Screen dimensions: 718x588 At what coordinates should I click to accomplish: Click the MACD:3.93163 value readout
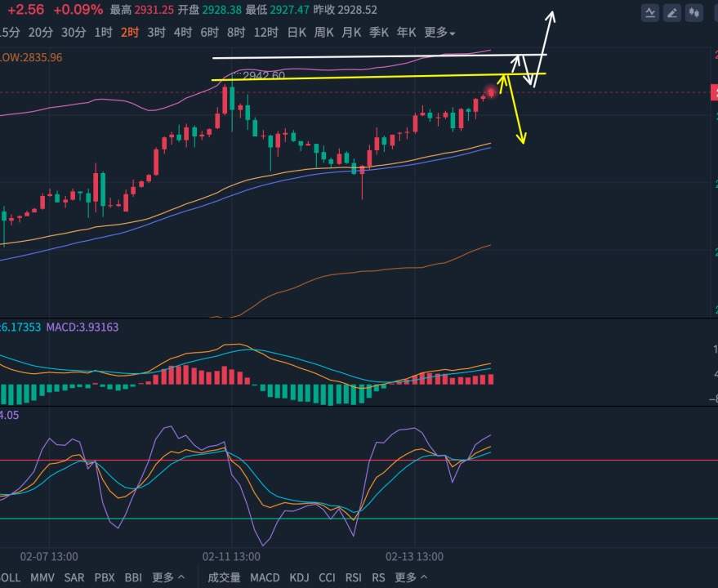(83, 327)
